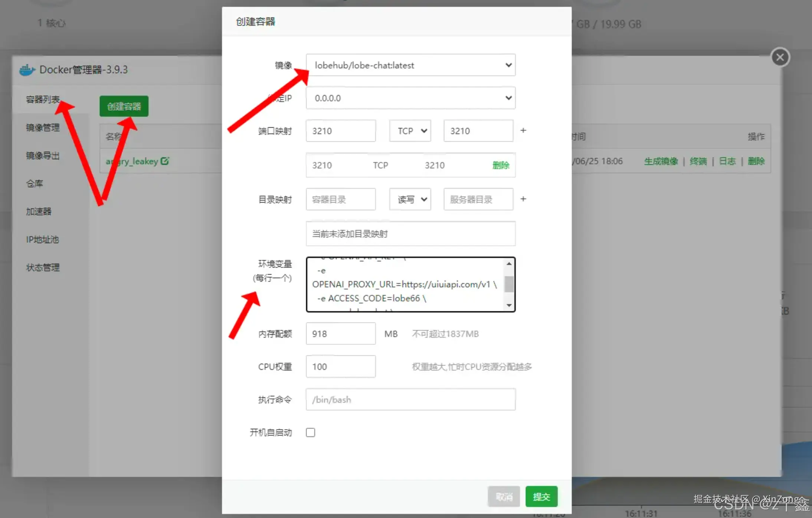Click the 918 memory quota input field
The image size is (812, 518).
(340, 334)
